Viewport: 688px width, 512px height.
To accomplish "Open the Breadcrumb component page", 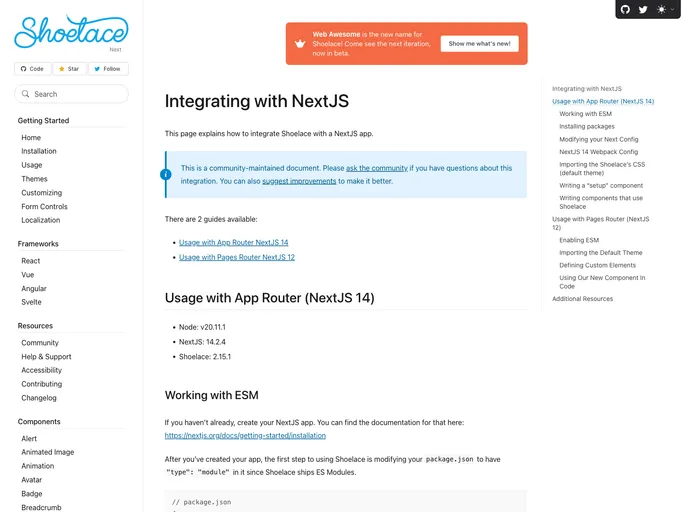I will (x=41, y=507).
